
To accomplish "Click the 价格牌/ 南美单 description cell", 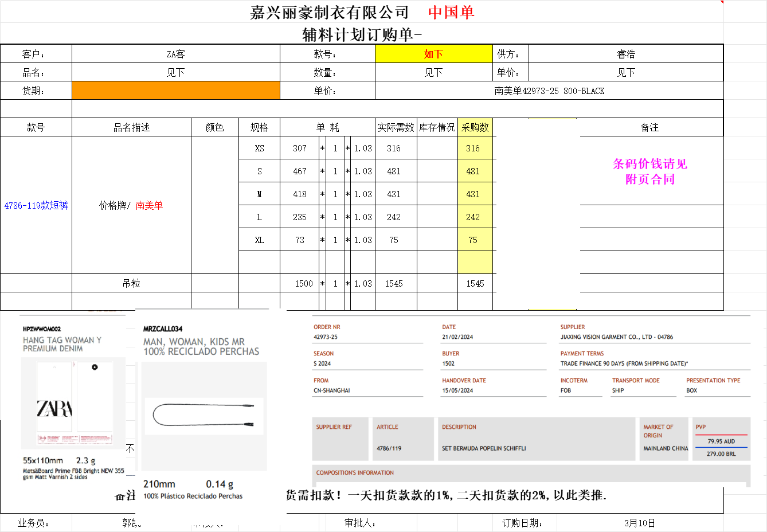I will (x=131, y=205).
